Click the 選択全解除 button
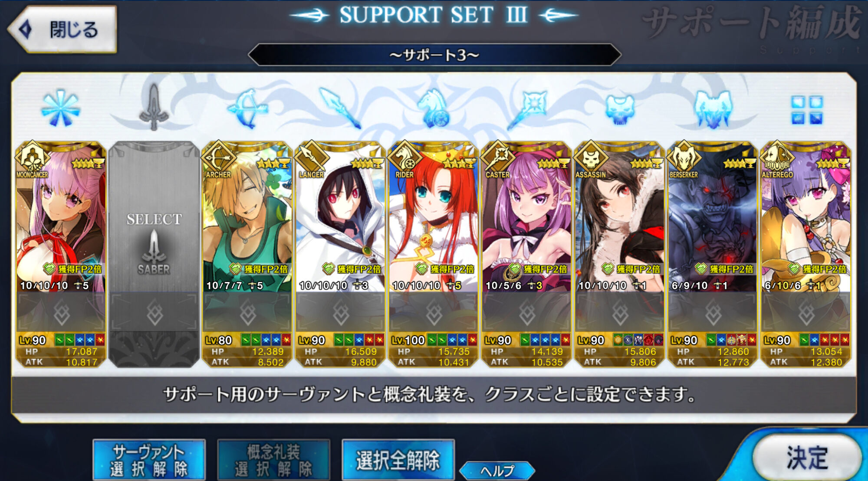 point(398,460)
